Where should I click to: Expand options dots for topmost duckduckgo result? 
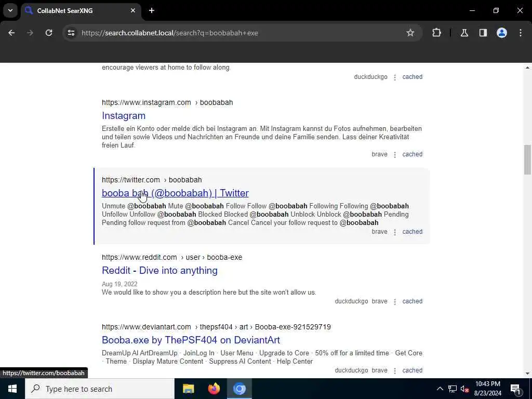(x=395, y=77)
